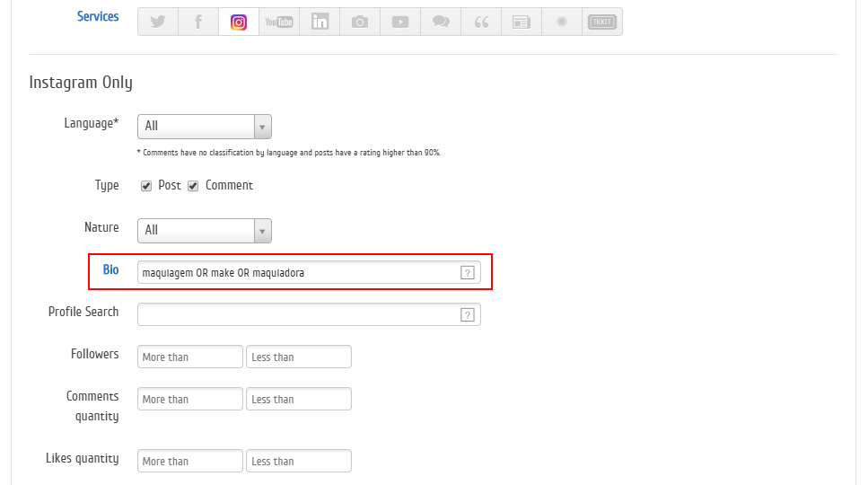Select the speech bubbles comments service icon
The width and height of the screenshot is (868, 485).
coord(441,22)
